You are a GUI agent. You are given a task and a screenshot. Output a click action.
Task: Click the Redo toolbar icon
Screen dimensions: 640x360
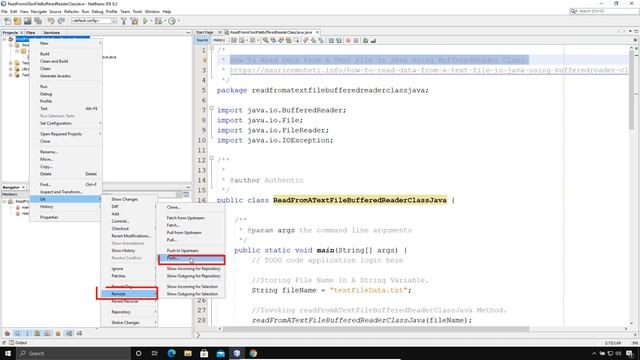click(x=61, y=21)
